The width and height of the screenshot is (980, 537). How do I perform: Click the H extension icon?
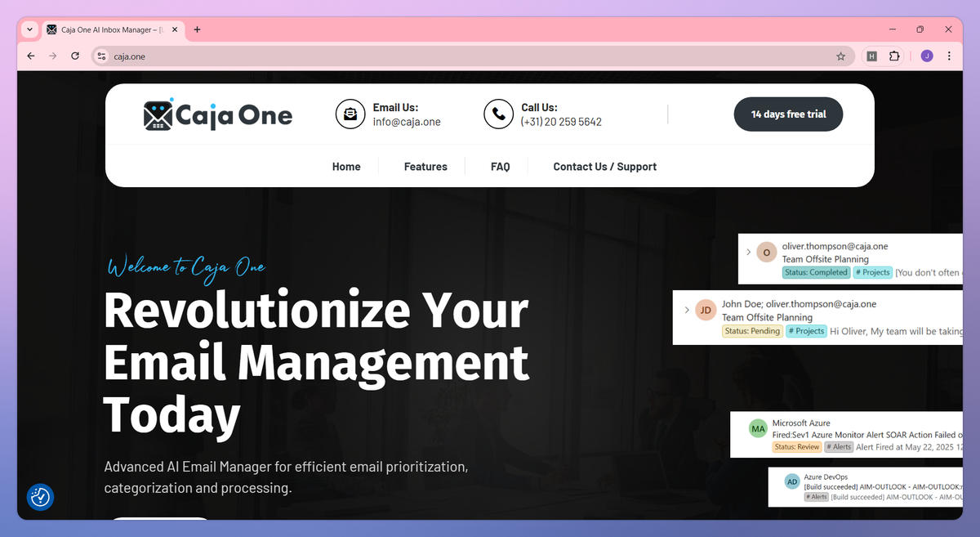(872, 56)
